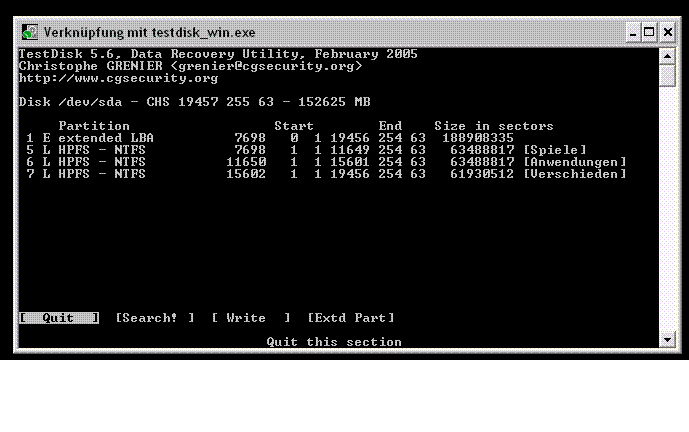The width and height of the screenshot is (689, 432).
Task: Click the Disk /dev/sda info line
Action: tap(195, 102)
